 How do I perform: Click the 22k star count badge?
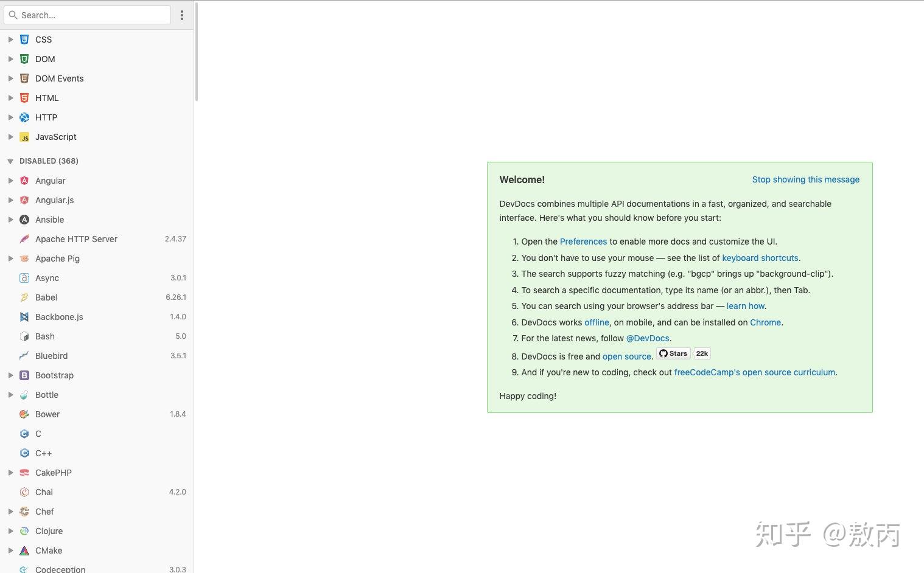(702, 353)
